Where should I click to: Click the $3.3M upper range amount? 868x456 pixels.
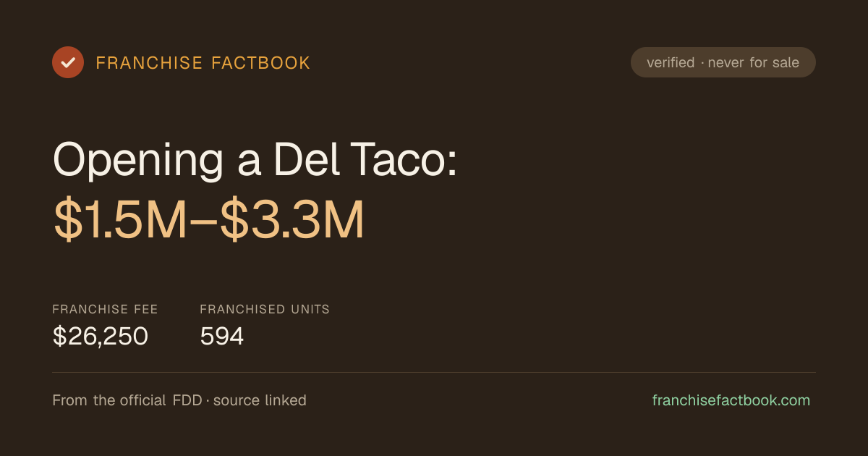tap(292, 220)
